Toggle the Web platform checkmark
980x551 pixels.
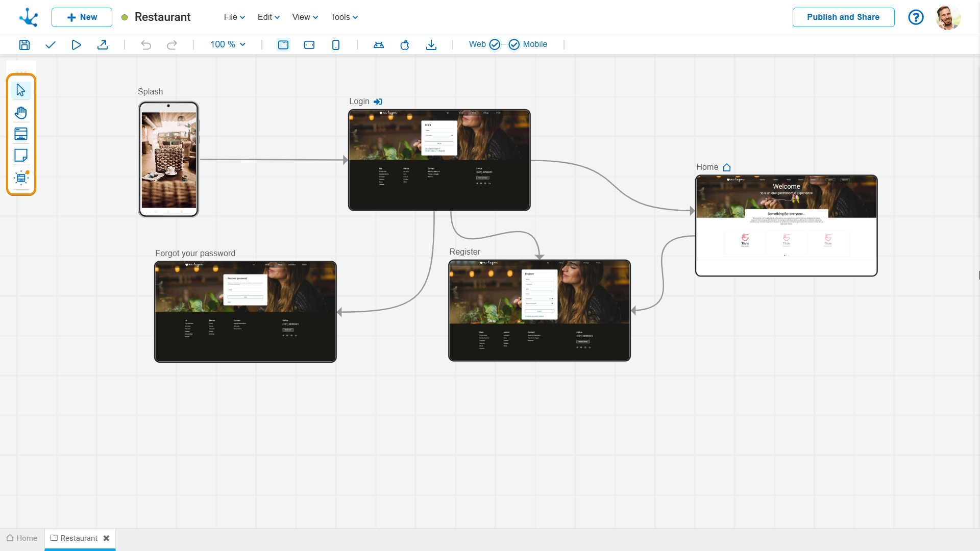(x=495, y=44)
